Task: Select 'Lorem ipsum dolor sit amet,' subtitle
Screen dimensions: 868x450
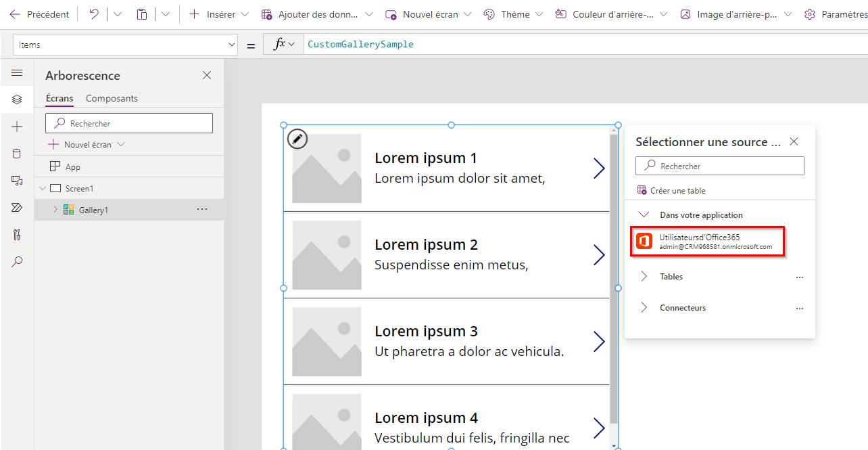Action: coord(460,179)
